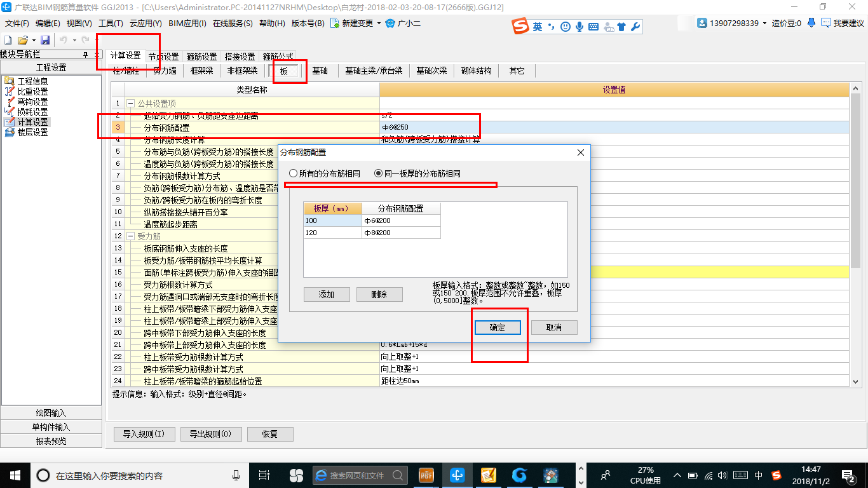Open the 报表预览 panel
Screen dimensions: 868x488
51,441
